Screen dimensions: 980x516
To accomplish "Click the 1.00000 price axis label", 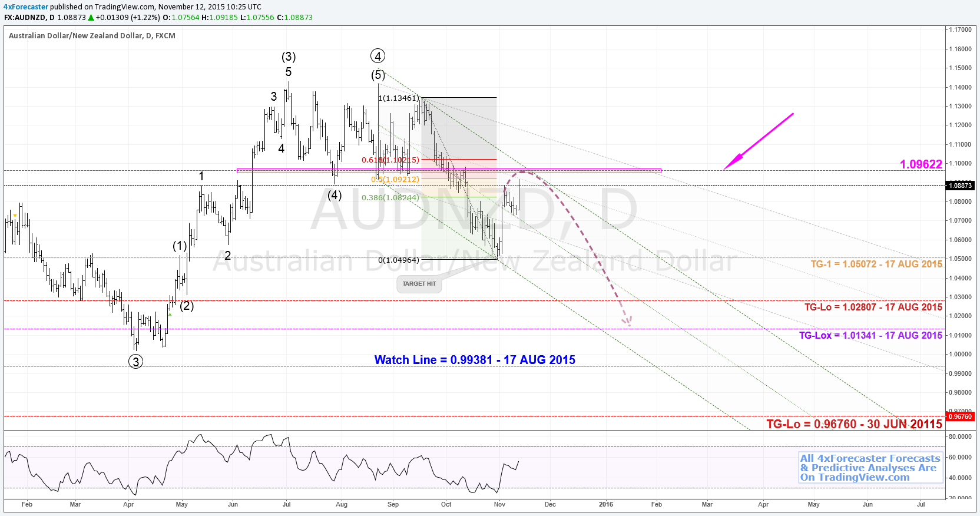I will point(960,354).
